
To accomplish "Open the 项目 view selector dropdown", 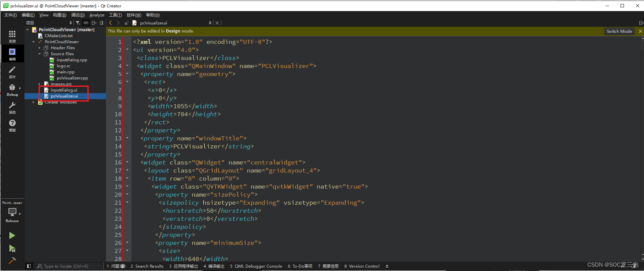I will point(49,23).
